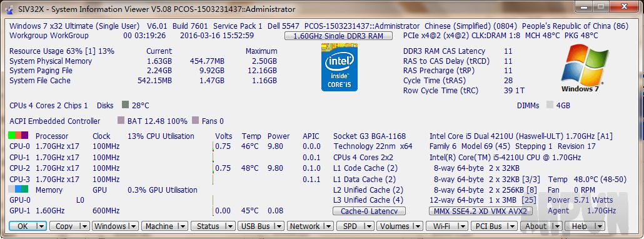Click the "L3 Unified Cache (4)" label

coord(368,200)
